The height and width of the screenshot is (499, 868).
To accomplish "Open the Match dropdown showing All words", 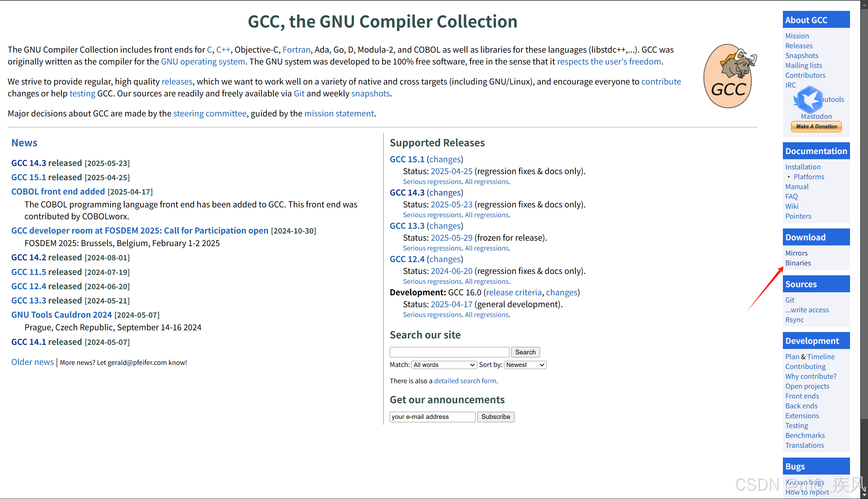I will (444, 365).
